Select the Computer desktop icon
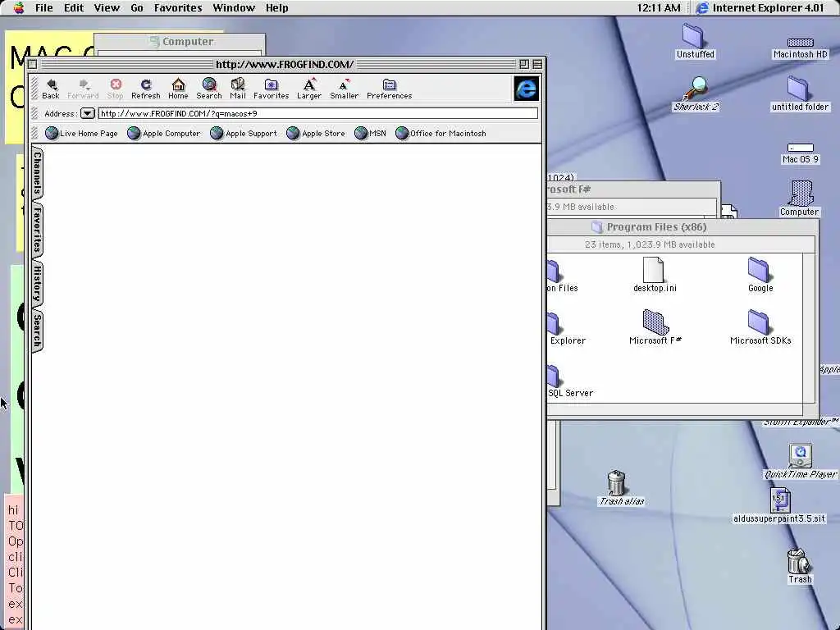The width and height of the screenshot is (840, 630). tap(799, 199)
